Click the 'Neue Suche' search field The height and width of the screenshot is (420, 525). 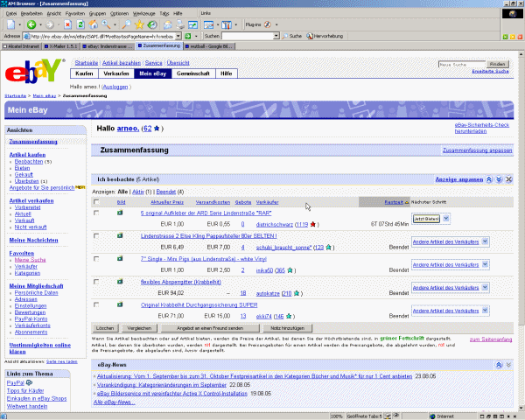coord(461,64)
